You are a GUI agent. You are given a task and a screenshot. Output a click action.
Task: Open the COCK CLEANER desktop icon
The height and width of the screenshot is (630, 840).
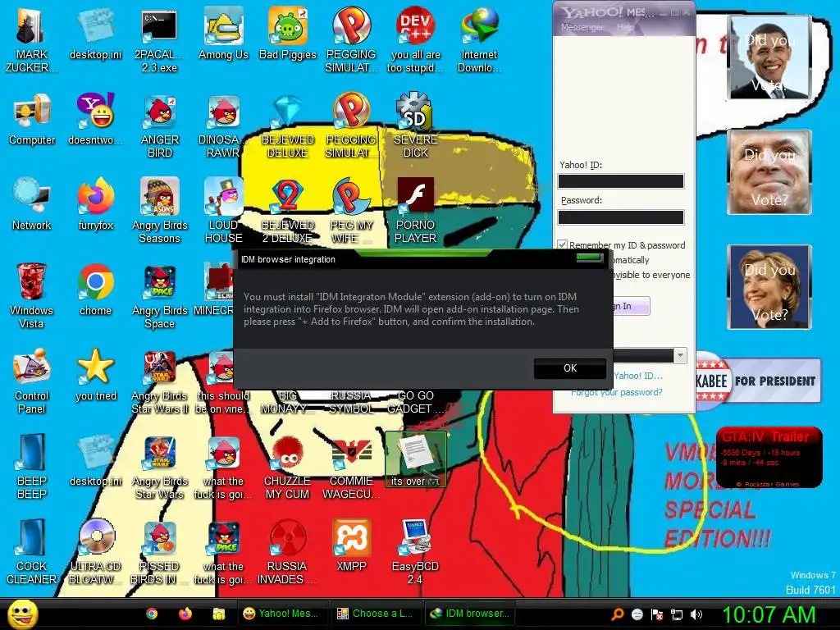point(32,552)
